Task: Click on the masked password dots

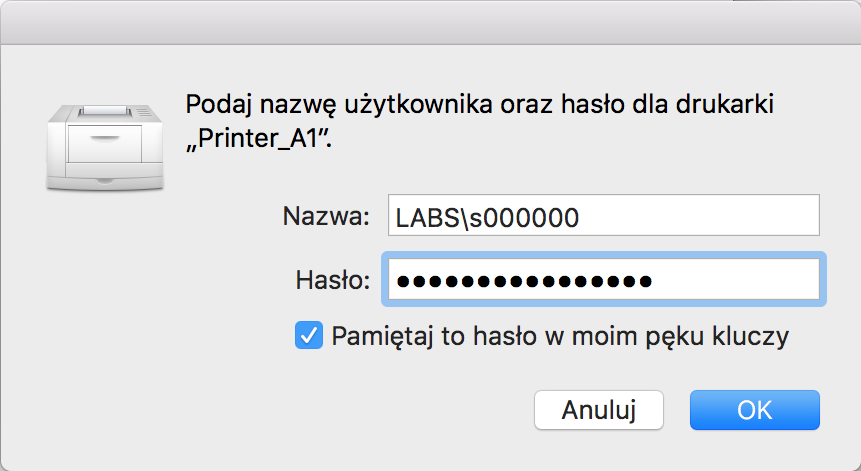Action: (x=524, y=282)
